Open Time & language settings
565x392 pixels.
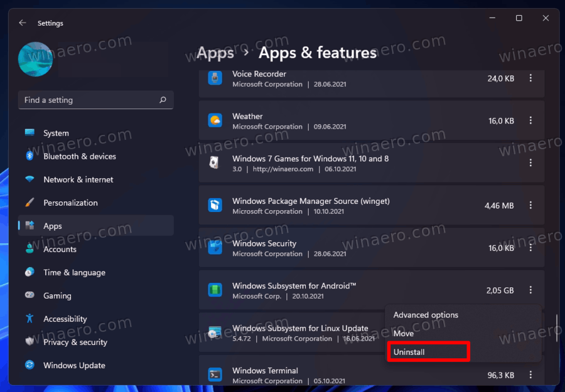coord(96,272)
